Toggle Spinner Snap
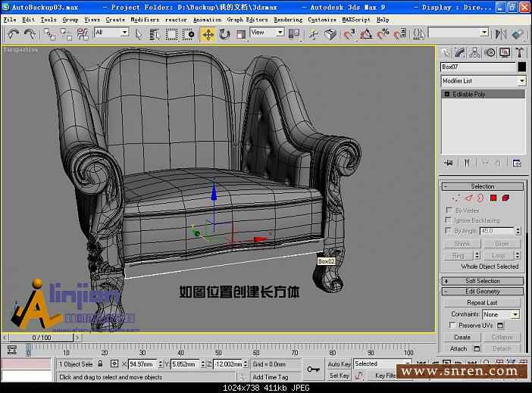The image size is (532, 393). 399,34
